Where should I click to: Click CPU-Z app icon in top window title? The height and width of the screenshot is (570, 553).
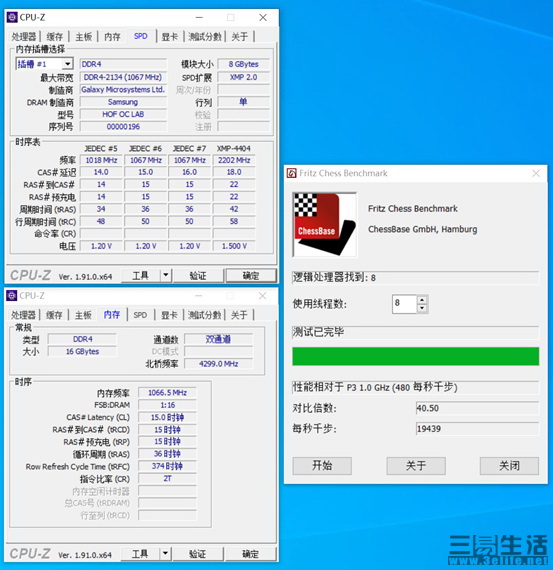[x=12, y=17]
